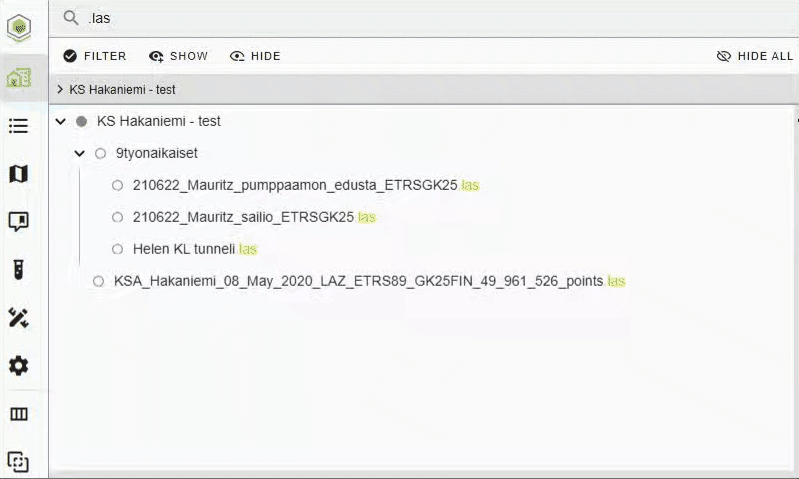Select the 9tyonaikaiset folder label

tap(156, 153)
